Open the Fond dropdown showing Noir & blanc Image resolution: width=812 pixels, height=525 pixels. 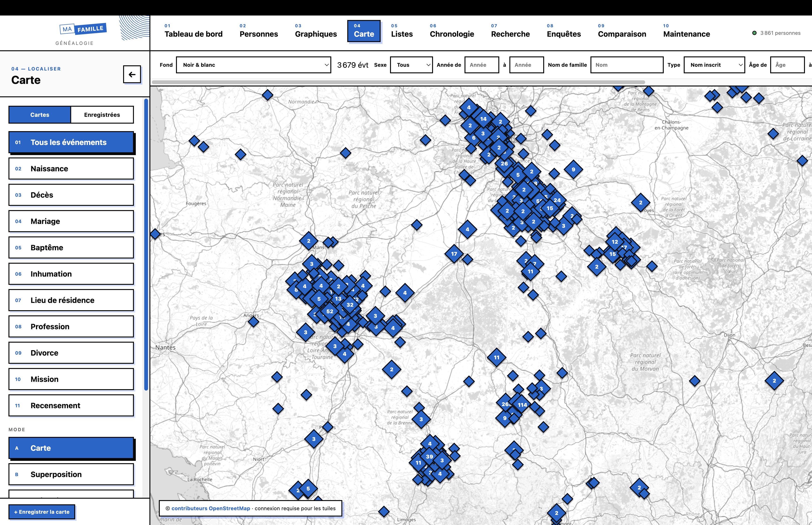pyautogui.click(x=254, y=65)
